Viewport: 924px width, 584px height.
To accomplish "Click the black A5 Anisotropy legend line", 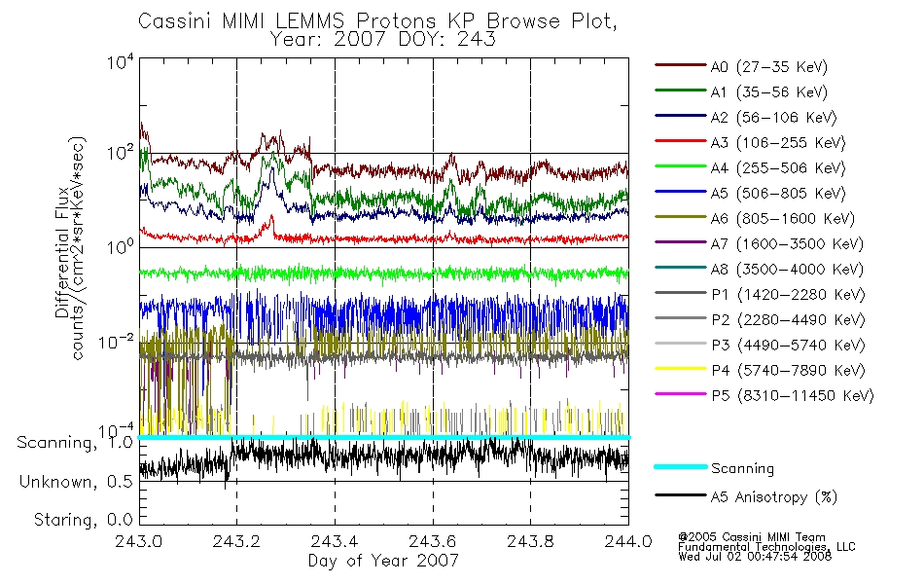I will pyautogui.click(x=681, y=495).
